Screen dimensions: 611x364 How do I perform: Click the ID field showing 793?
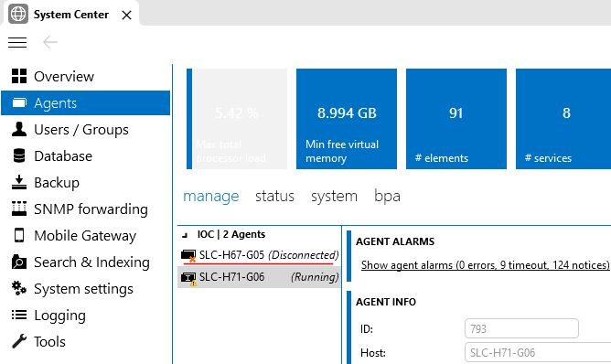point(521,328)
